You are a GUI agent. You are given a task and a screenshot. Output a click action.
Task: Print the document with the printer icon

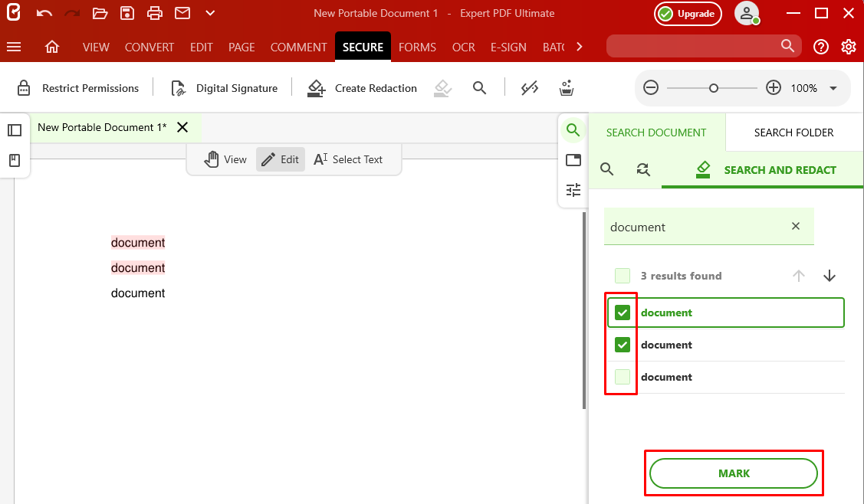click(x=155, y=13)
